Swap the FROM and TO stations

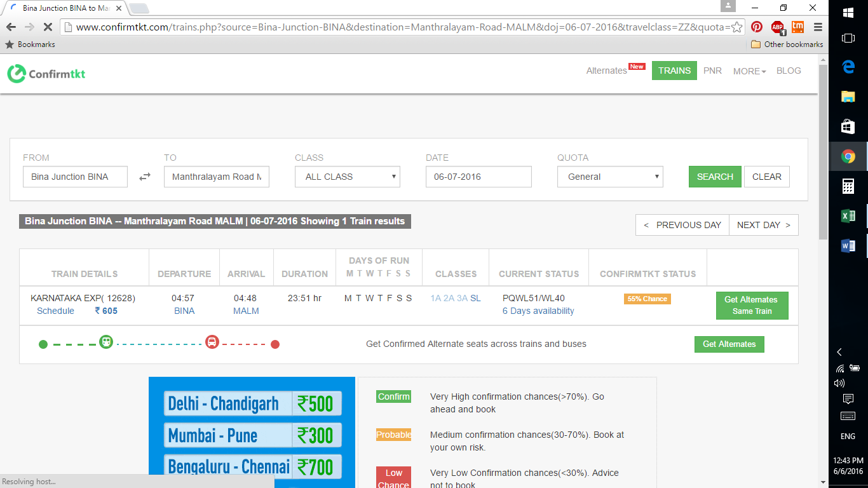(145, 176)
